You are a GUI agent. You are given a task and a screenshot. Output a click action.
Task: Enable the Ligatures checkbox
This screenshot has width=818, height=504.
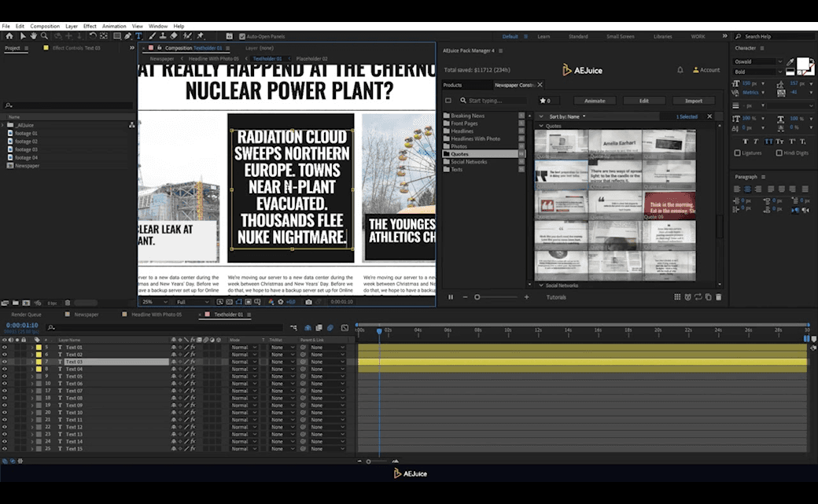[737, 153]
